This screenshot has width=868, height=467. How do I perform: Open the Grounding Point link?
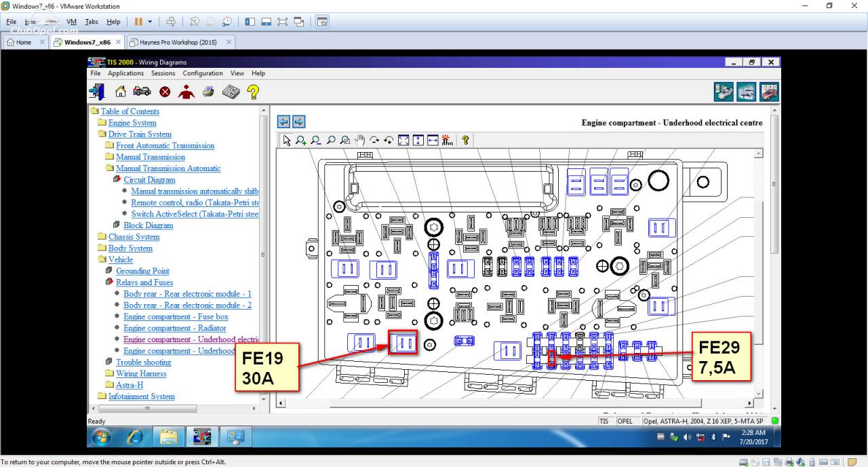click(x=142, y=271)
